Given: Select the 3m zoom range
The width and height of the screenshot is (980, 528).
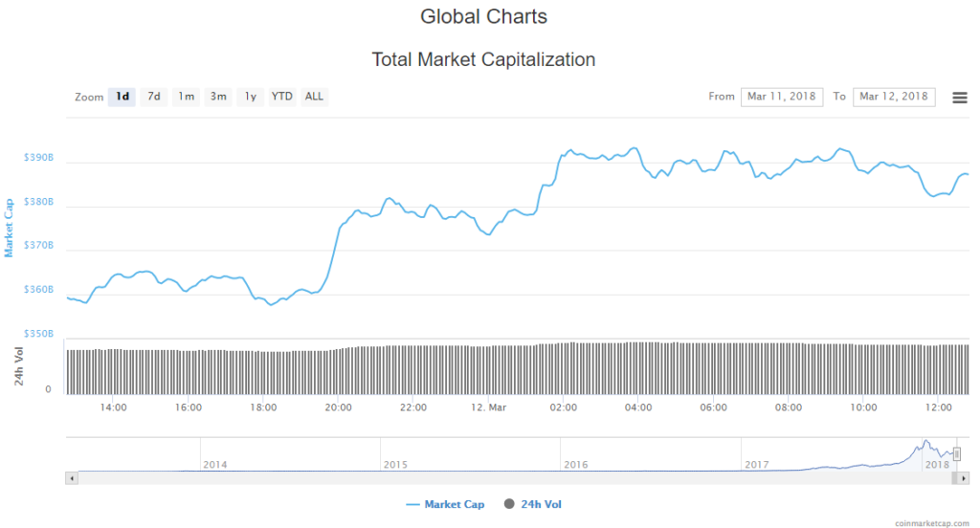Looking at the screenshot, I should tap(218, 97).
